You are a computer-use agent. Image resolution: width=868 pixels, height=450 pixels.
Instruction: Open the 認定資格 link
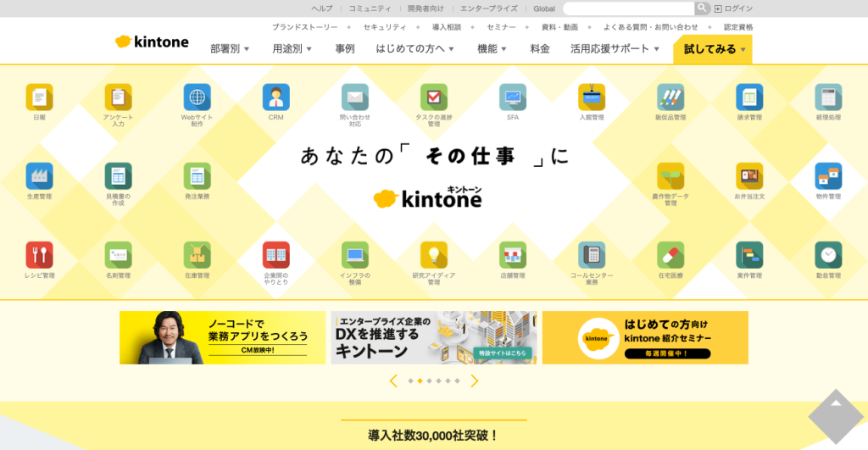tap(738, 27)
